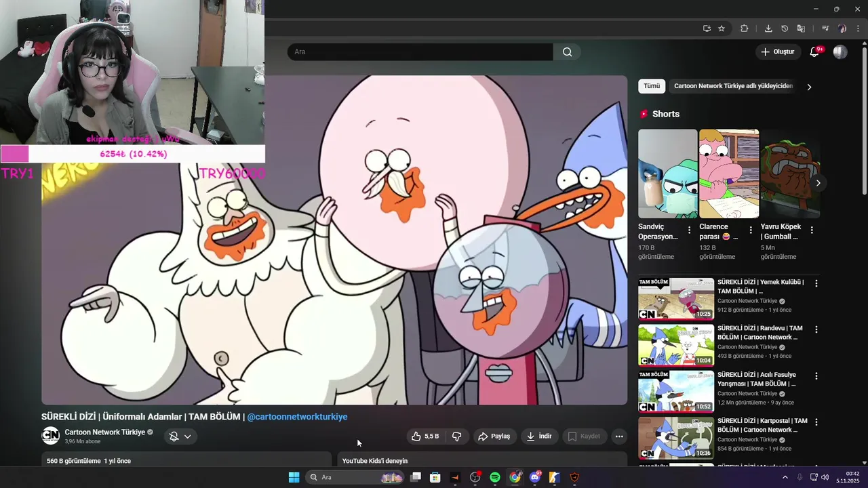Open the Clarence parası short thumbnail
This screenshot has width=868, height=488.
tap(729, 174)
